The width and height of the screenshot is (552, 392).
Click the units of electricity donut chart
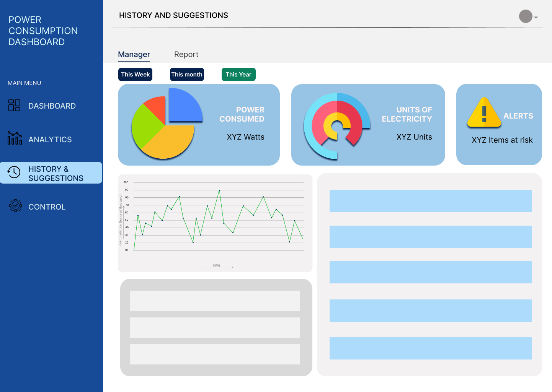click(x=337, y=126)
